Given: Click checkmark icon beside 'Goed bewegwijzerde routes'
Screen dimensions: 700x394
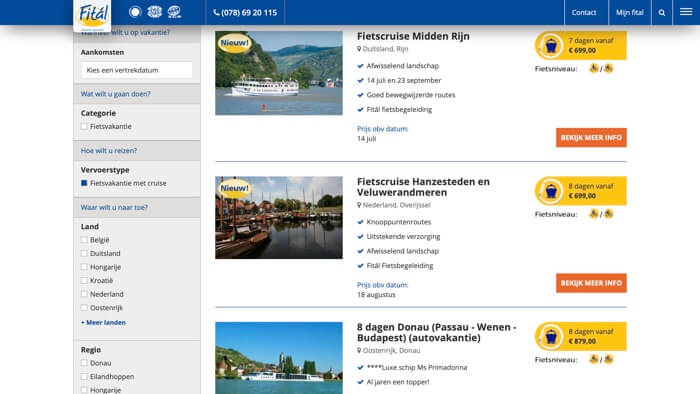Looking at the screenshot, I should [360, 95].
